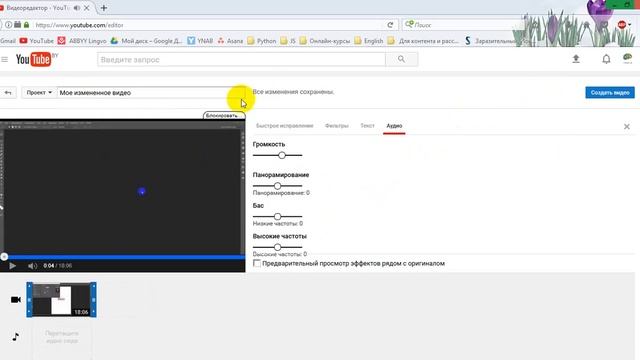Screen dimensions: 640x360
Task: Open the AdBlock extension icon
Action: coord(622,25)
